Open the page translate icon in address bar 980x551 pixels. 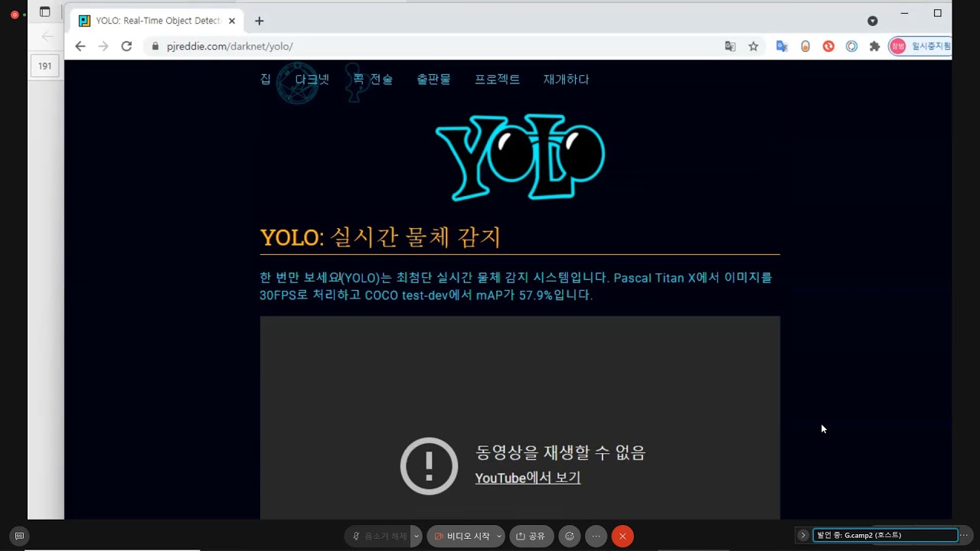click(x=730, y=46)
